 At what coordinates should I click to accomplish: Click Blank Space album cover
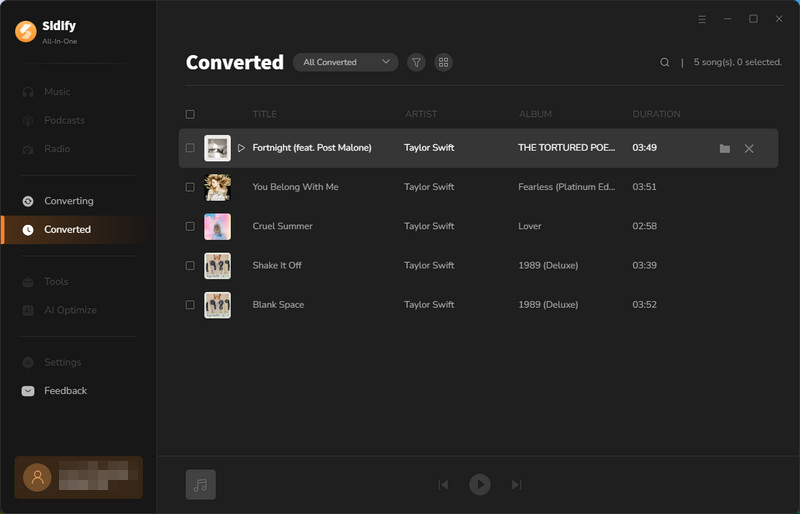click(217, 305)
